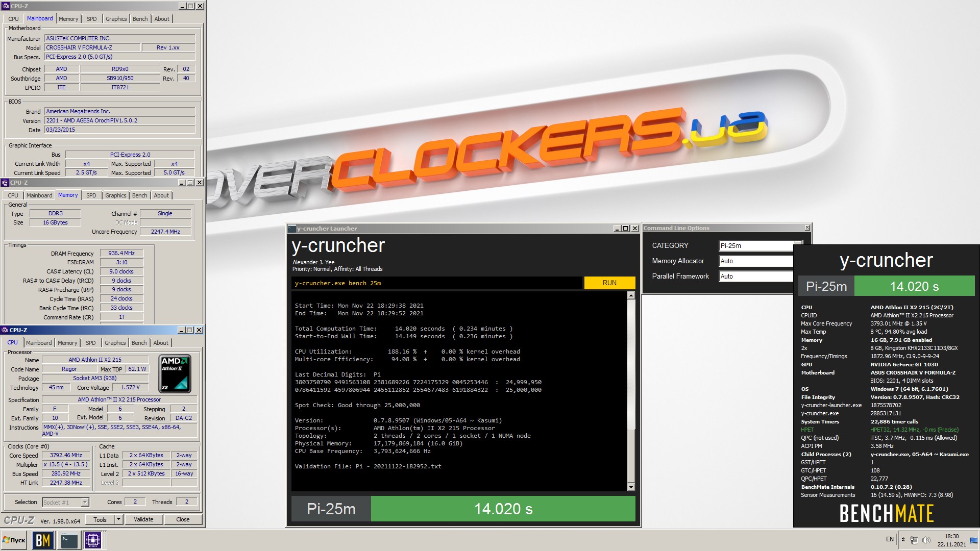The image size is (980, 551).
Task: Open the Tools dropdown arrow in CPU-Z
Action: tap(118, 519)
